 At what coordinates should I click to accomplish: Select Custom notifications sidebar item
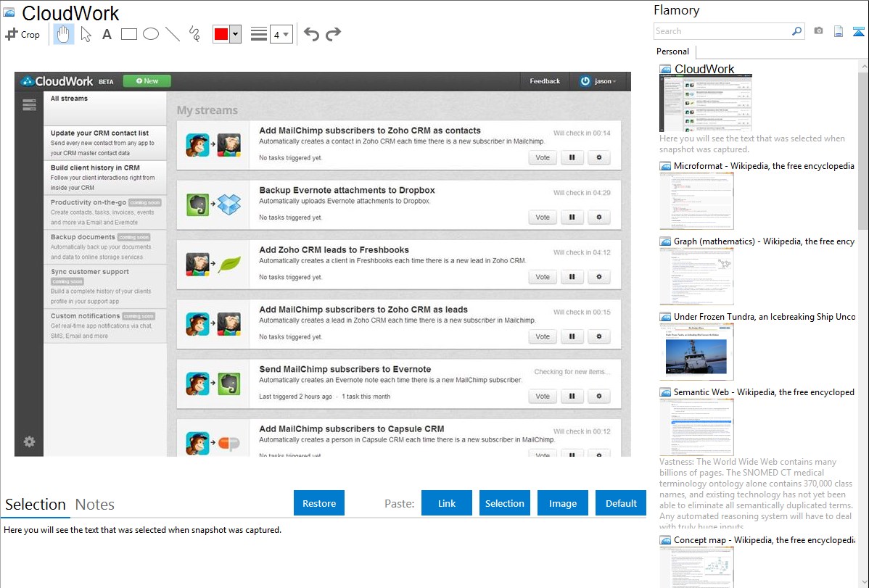(104, 326)
